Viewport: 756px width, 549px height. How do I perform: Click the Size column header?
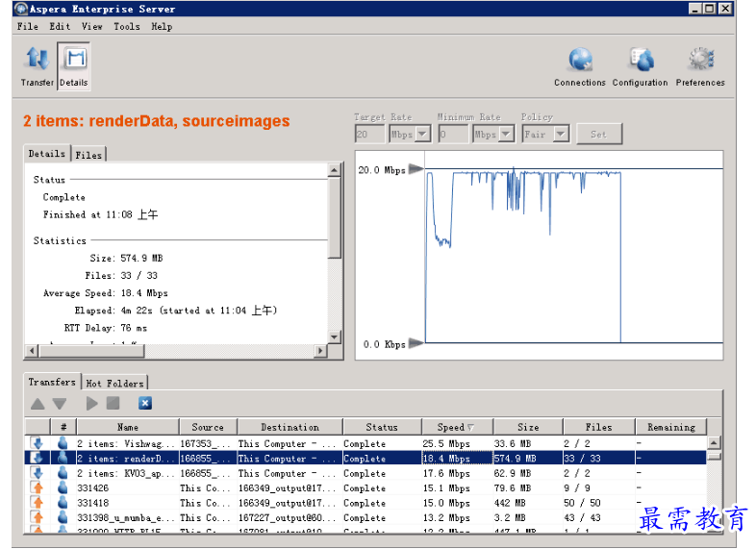[528, 427]
